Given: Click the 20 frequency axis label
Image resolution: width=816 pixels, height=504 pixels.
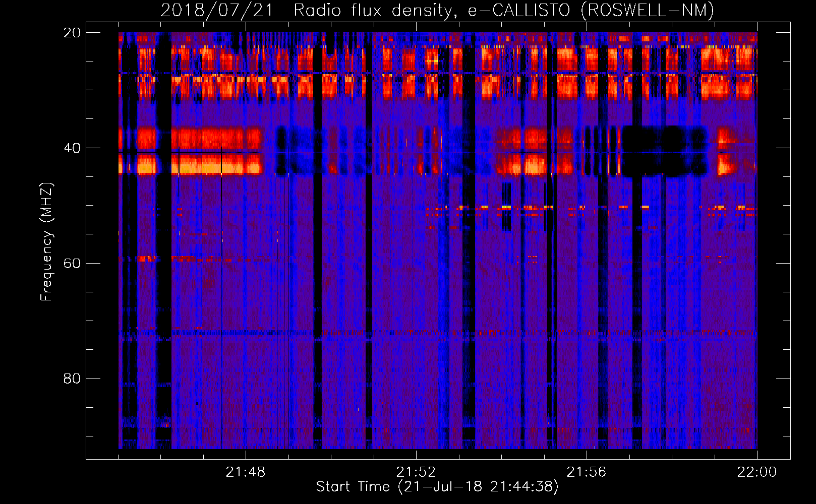Looking at the screenshot, I should tap(72, 33).
